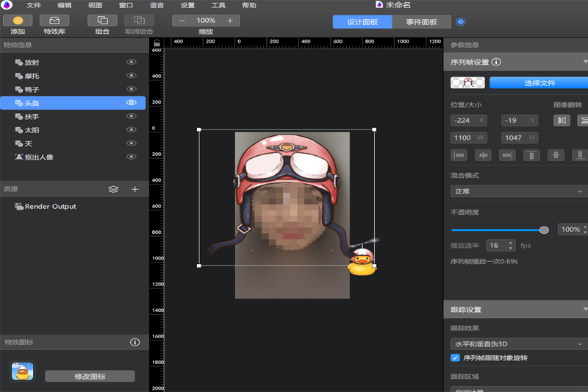Increase zoom with the plus button

[x=230, y=21]
